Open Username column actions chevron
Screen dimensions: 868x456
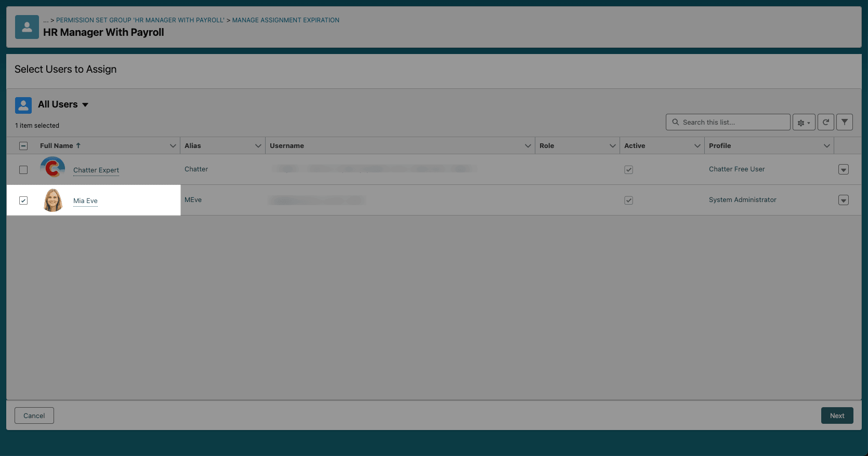pos(528,146)
